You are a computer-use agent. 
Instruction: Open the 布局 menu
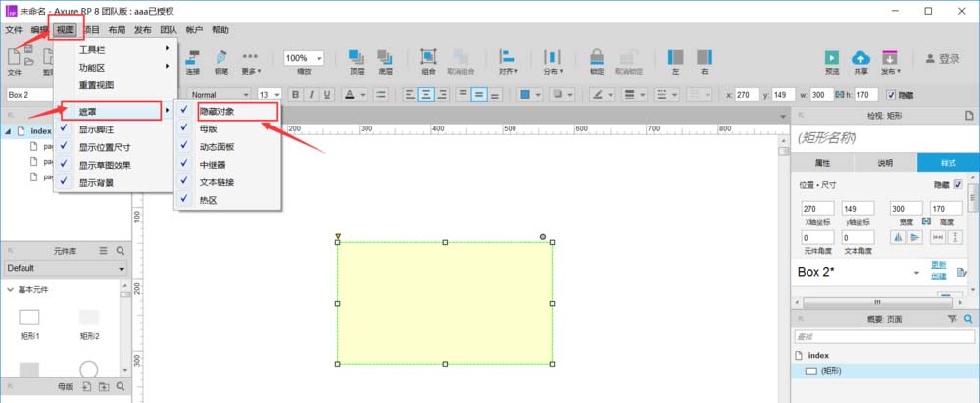(117, 30)
